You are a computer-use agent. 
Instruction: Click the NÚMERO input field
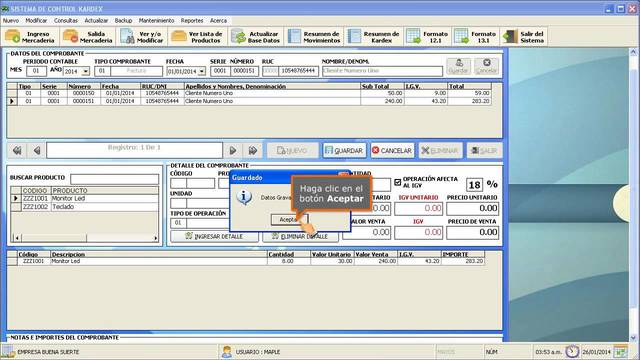244,71
